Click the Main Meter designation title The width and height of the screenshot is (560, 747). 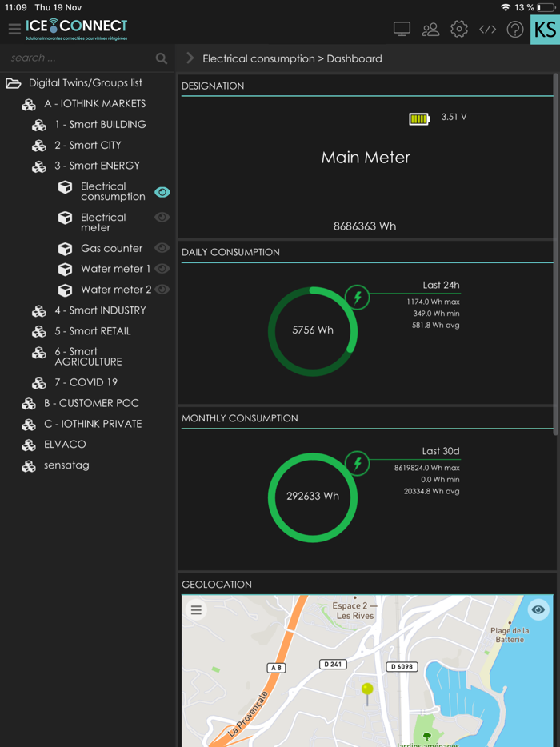pos(366,158)
